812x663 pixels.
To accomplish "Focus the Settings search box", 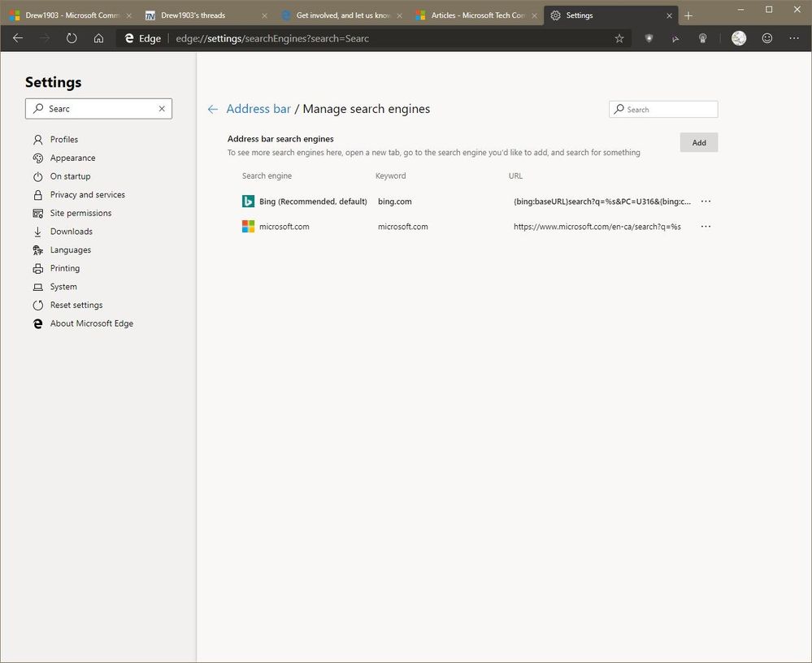I will [98, 109].
